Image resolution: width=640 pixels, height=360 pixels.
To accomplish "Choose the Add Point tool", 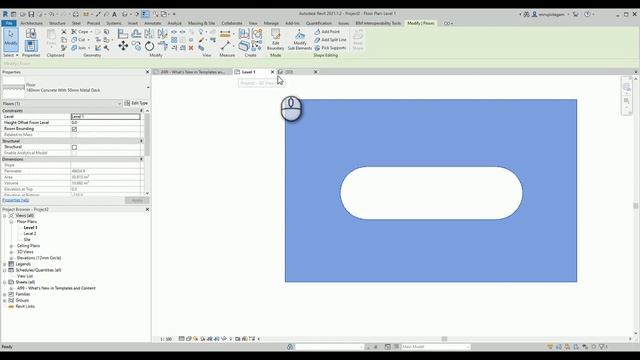I will click(327, 31).
